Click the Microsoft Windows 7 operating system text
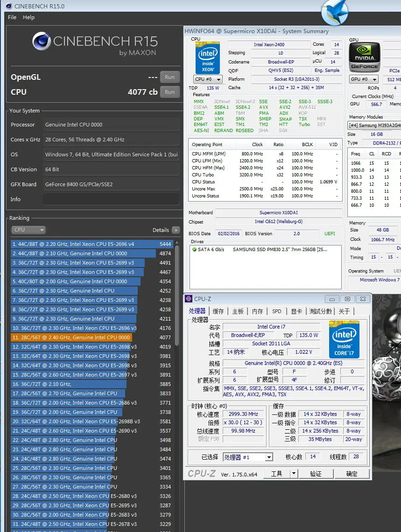The image size is (401, 532). [x=380, y=280]
